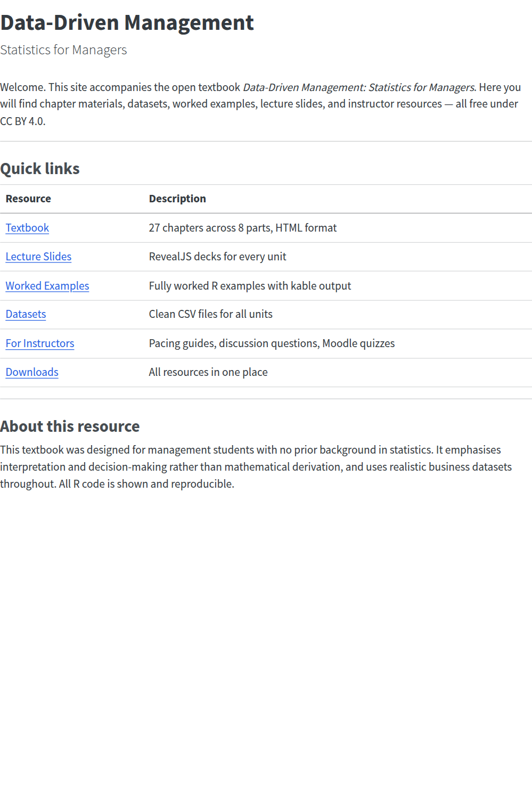Open the Downloads link
This screenshot has width=532, height=788.
pos(32,372)
